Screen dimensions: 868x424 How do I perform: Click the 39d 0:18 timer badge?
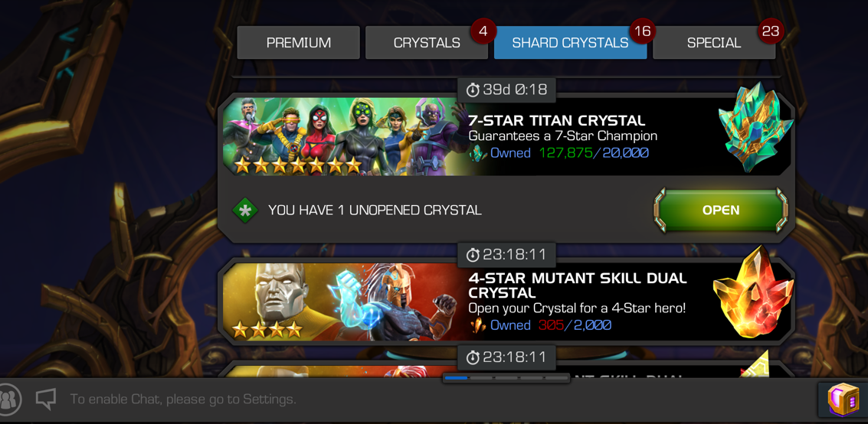(x=506, y=90)
